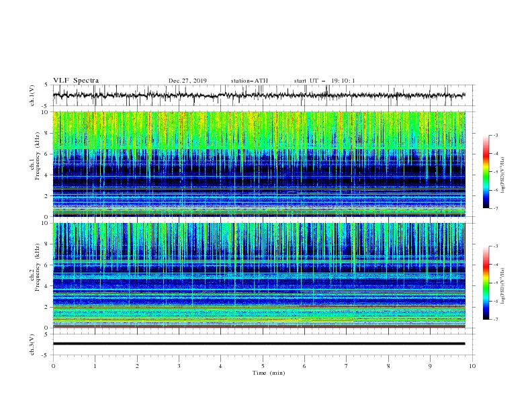
Task: Click the time axis tick label "3"
Action: click(179, 366)
